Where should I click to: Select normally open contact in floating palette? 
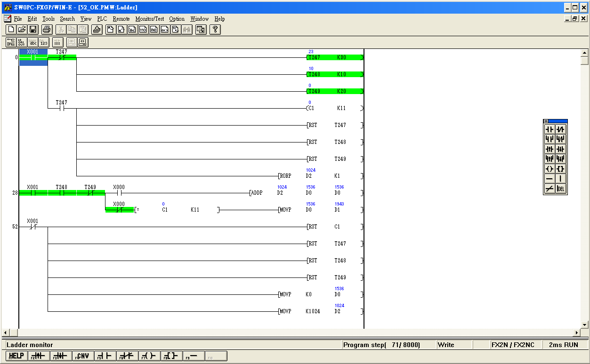click(549, 129)
